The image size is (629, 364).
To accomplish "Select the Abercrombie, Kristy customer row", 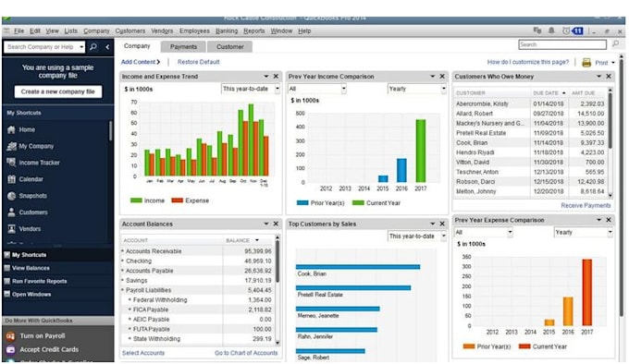I will pyautogui.click(x=530, y=103).
